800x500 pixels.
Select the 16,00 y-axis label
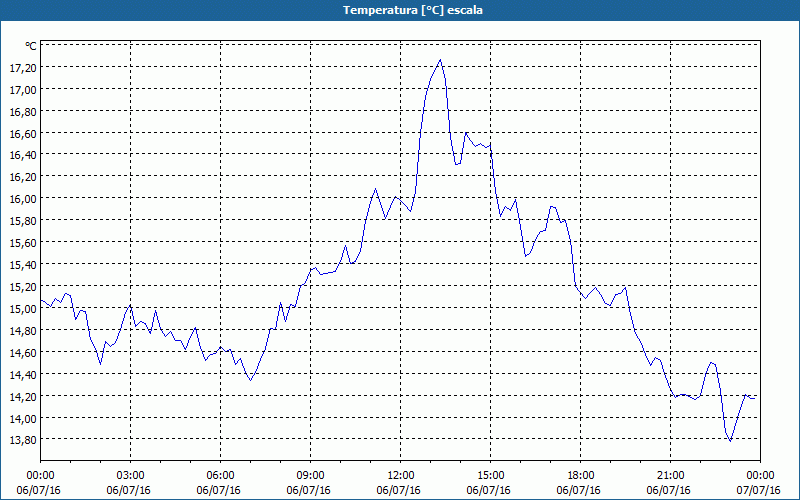(x=22, y=199)
